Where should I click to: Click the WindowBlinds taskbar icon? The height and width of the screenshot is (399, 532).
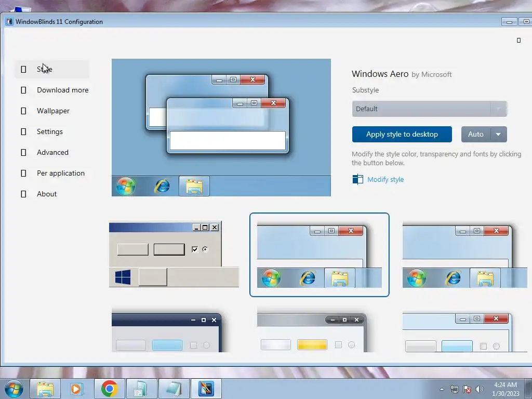coord(206,389)
